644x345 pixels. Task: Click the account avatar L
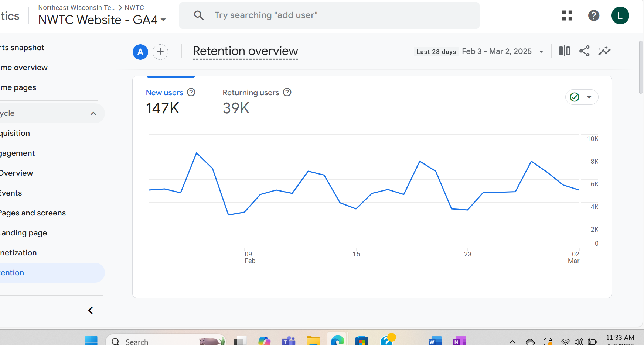[620, 15]
